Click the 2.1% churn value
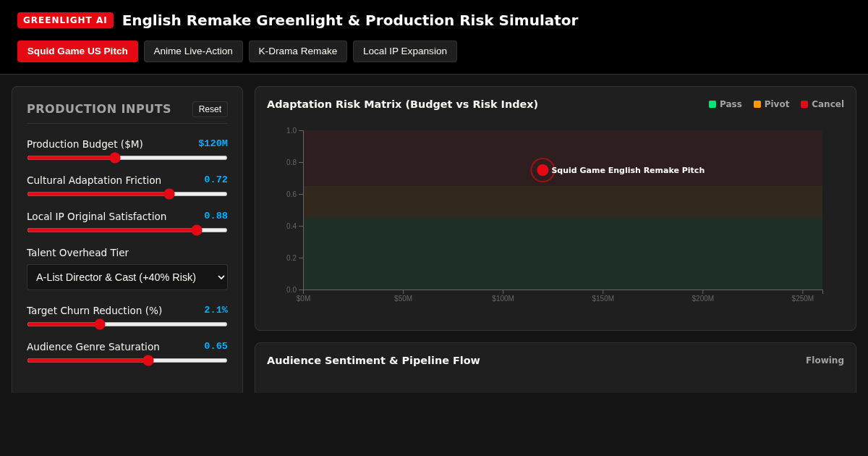Screen dimensions: 868x456 click(216, 310)
